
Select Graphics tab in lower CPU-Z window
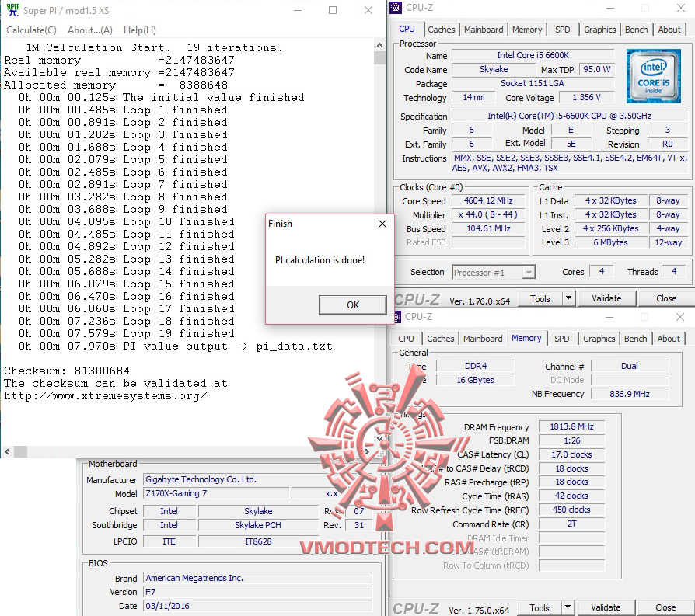pos(599,339)
